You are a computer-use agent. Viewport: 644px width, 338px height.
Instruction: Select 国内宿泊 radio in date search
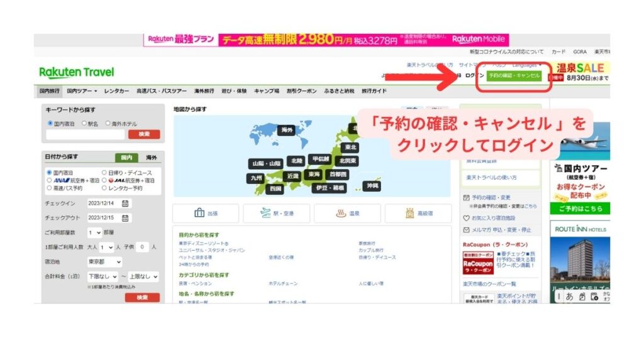click(x=49, y=173)
